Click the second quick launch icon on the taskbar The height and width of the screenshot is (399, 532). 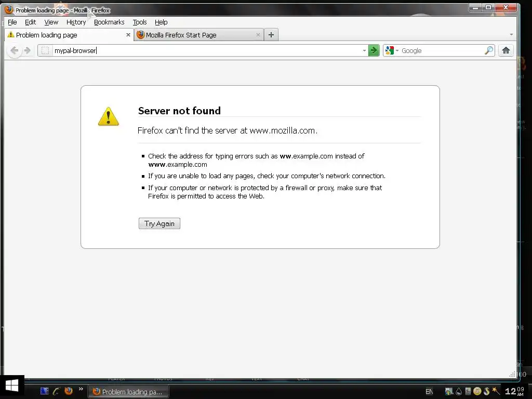tap(56, 391)
